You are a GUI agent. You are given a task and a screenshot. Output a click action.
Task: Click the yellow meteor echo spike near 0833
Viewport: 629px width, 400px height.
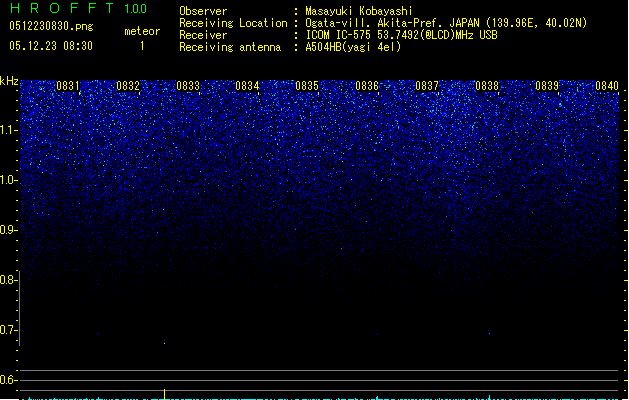point(164,394)
